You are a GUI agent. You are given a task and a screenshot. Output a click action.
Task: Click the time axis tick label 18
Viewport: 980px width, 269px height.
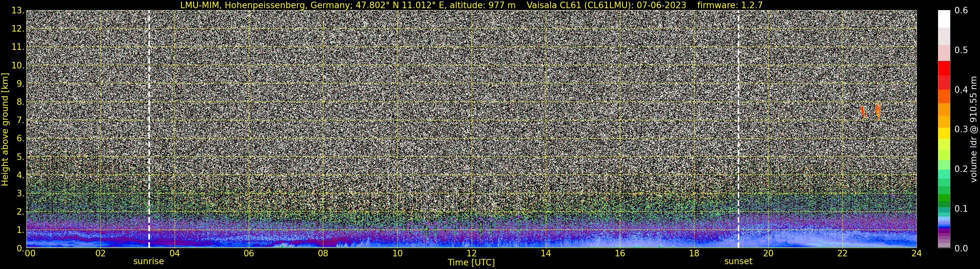coord(694,253)
